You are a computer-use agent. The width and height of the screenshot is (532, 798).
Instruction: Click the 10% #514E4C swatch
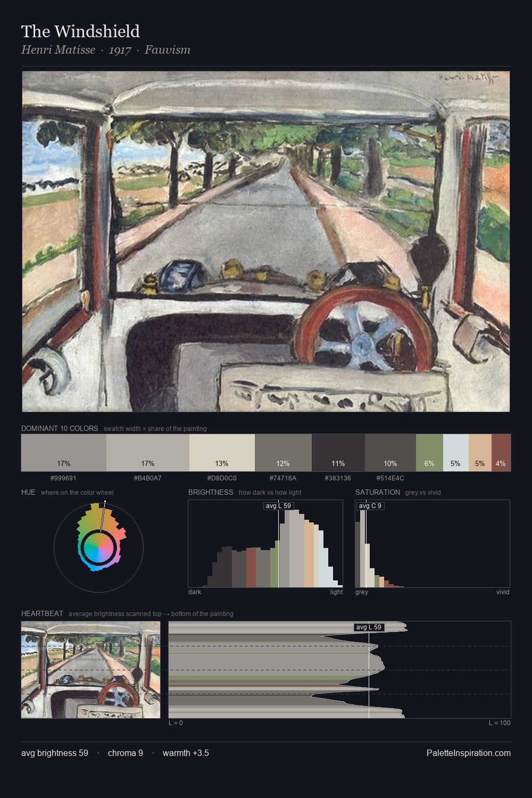point(390,453)
